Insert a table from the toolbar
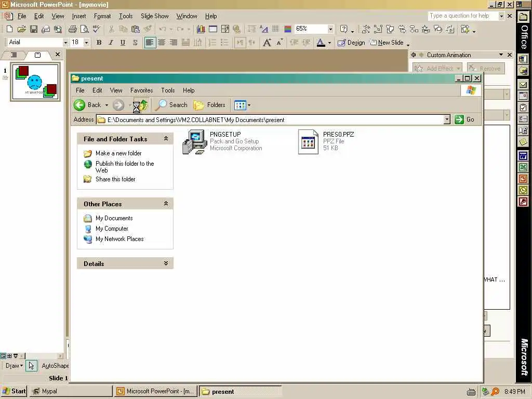Screen dimensions: 532x399 pos(212,29)
